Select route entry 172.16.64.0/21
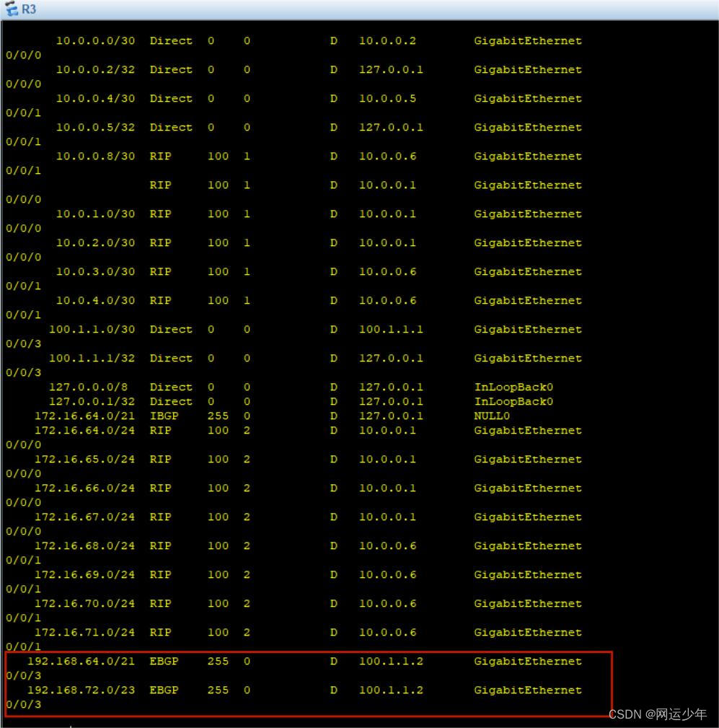Viewport: 719px width, 728px height. [x=84, y=416]
